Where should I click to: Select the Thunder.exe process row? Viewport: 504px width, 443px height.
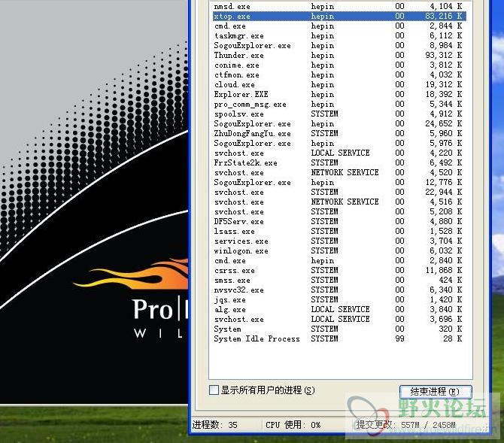click(339, 56)
